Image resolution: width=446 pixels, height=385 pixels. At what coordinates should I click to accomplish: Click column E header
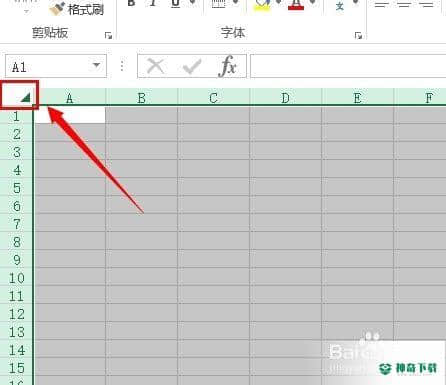click(358, 98)
